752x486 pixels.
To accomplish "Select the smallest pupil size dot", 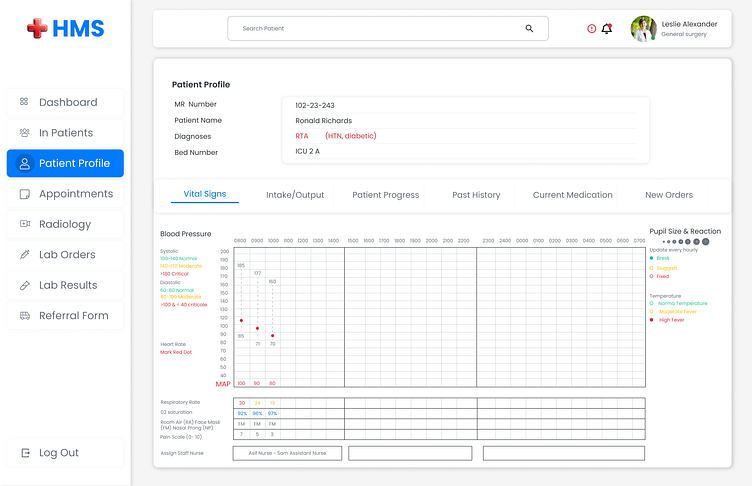I will (x=664, y=242).
